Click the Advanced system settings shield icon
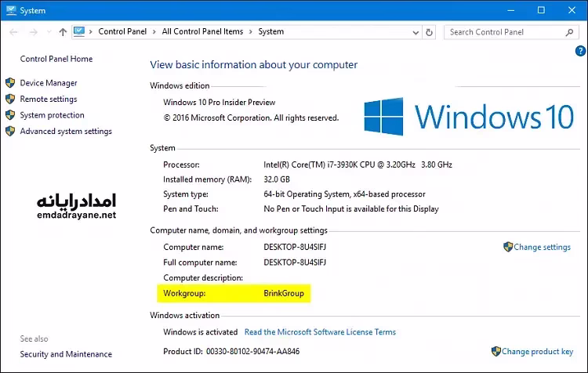This screenshot has width=588, height=373. coord(10,132)
